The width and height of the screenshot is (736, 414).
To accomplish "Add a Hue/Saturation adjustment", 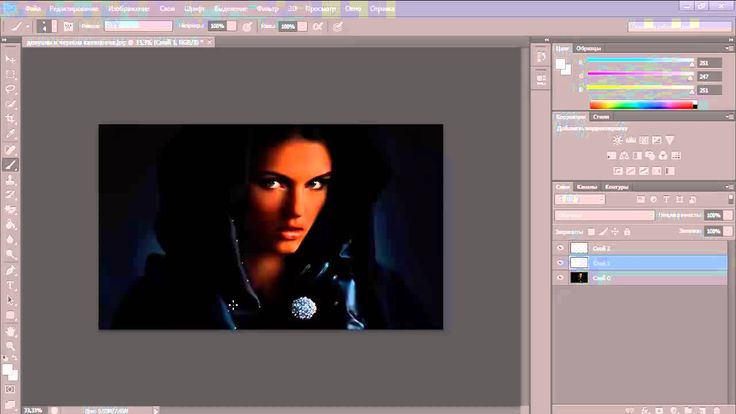I will click(611, 156).
